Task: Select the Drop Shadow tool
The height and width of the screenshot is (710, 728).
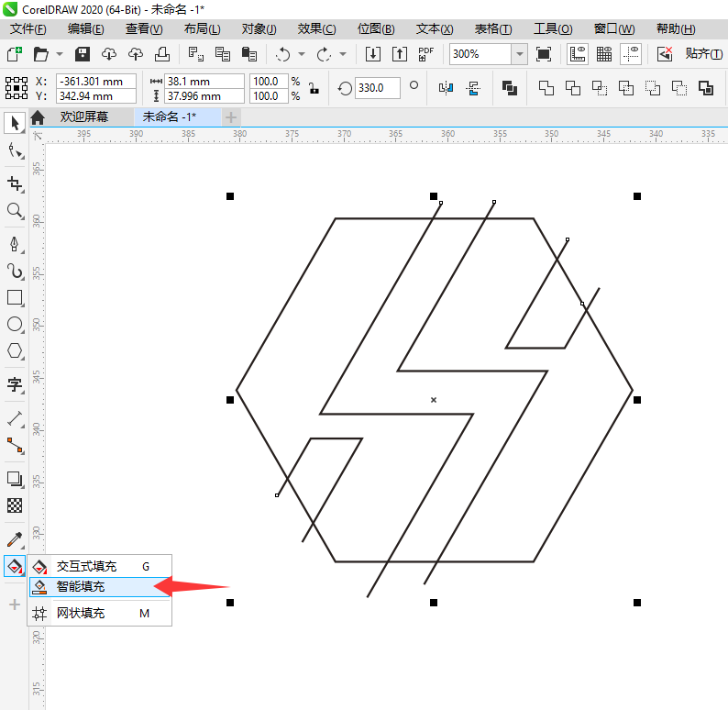Action: 15,479
